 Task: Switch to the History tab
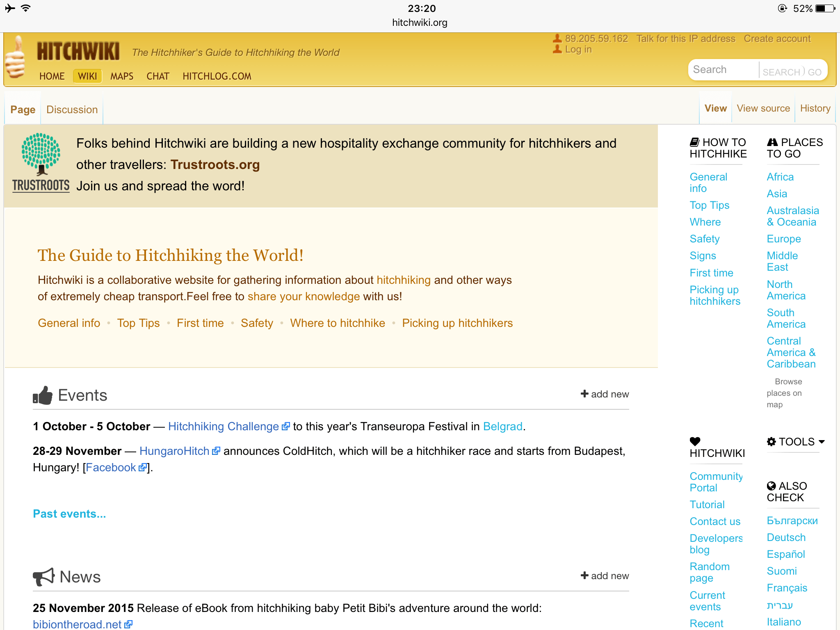point(815,108)
